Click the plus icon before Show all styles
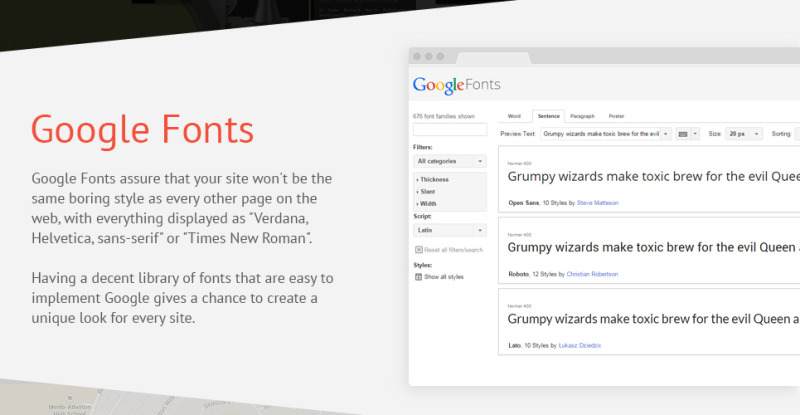Screen dimensions: 800x415 [x=418, y=277]
